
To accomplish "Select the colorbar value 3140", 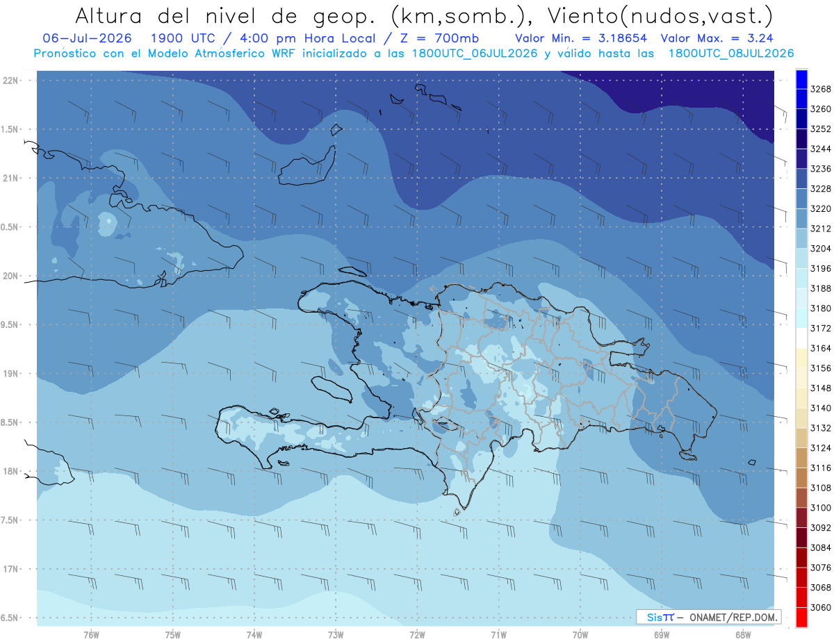I will 820,408.
